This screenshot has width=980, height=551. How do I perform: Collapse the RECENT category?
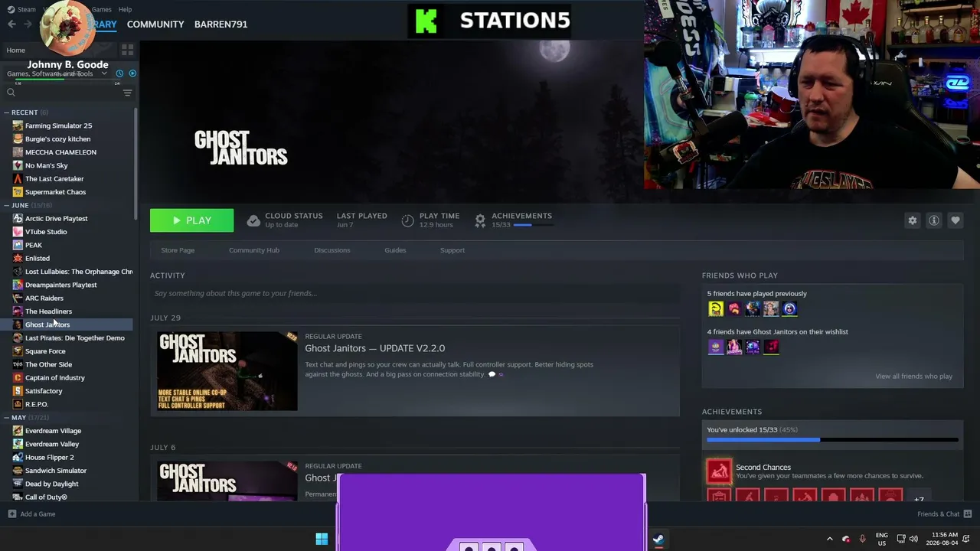[6, 112]
